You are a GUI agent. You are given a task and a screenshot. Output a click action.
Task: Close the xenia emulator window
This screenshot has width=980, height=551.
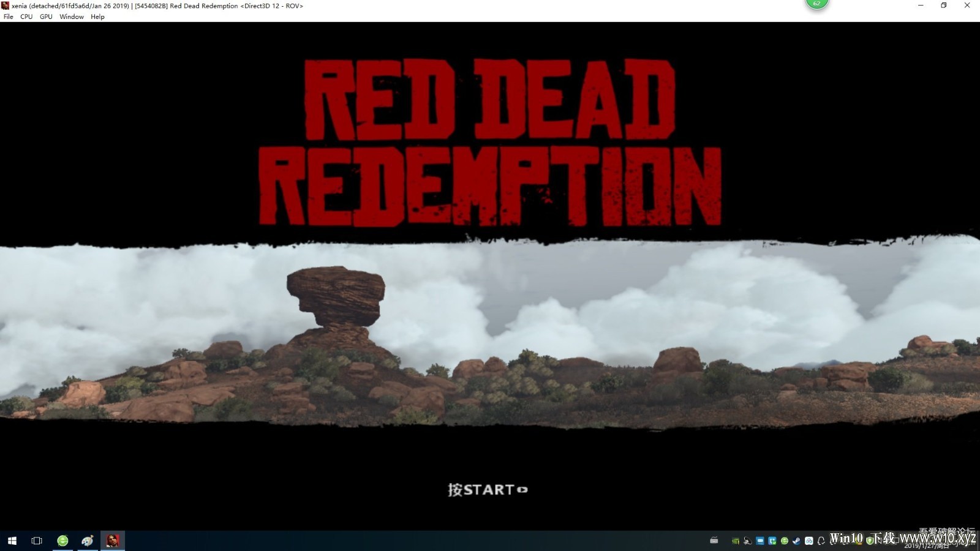pyautogui.click(x=967, y=6)
